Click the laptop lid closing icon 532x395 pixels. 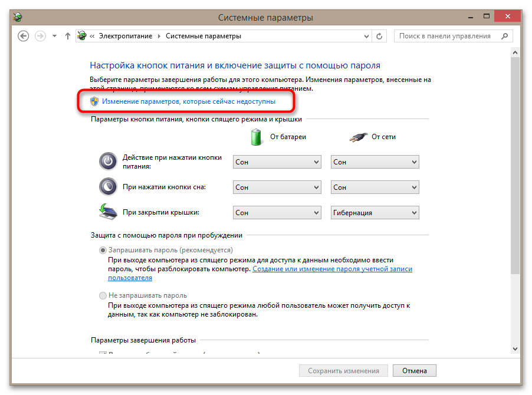pyautogui.click(x=108, y=212)
